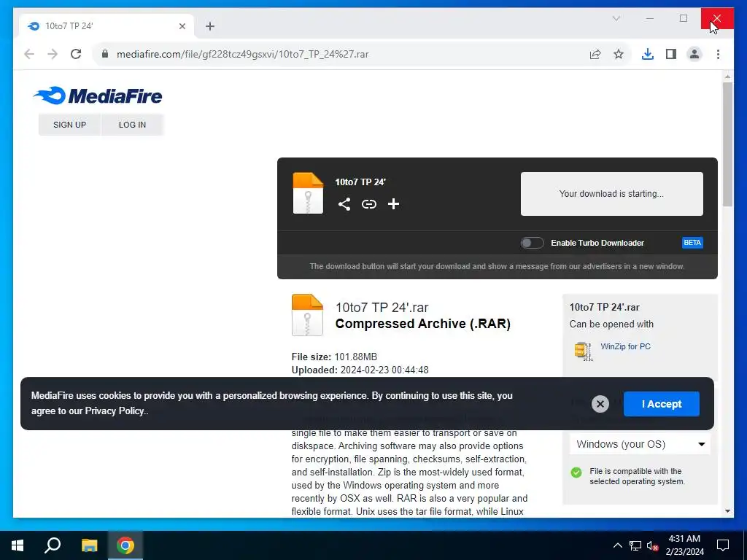
Task: Click the page vertical scrollbar thumb
Action: pos(727,144)
